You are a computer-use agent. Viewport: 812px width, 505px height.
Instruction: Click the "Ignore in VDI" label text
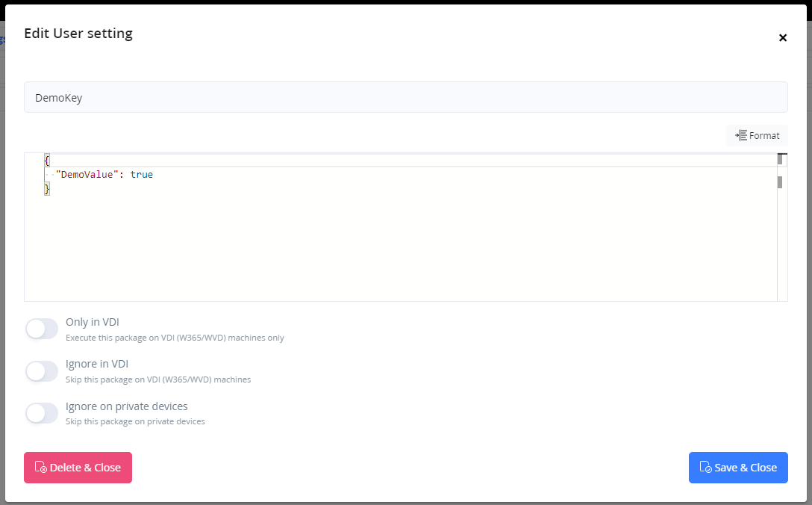[x=96, y=365]
